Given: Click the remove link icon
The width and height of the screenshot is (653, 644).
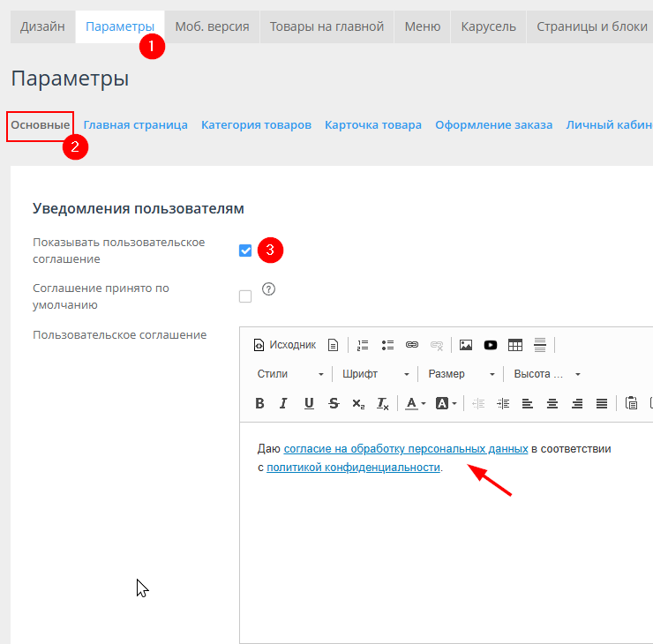Looking at the screenshot, I should (437, 345).
